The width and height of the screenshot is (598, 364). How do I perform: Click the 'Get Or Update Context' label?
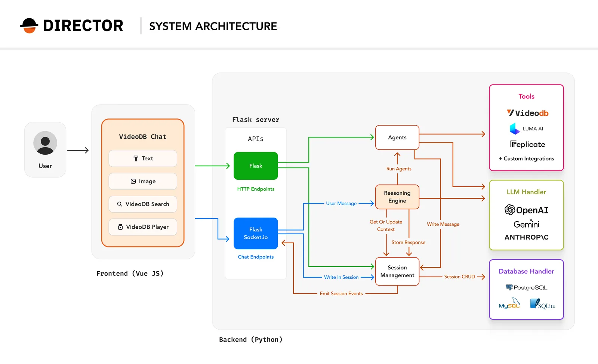386,226
